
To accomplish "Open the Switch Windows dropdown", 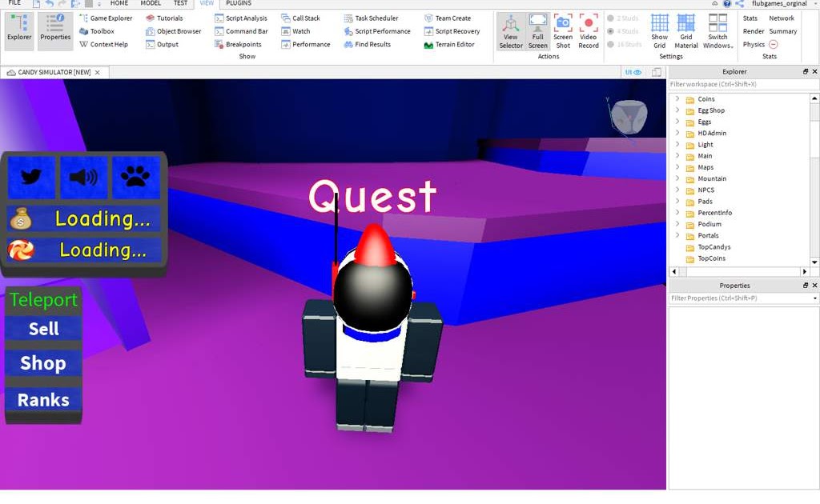I will pos(718,32).
